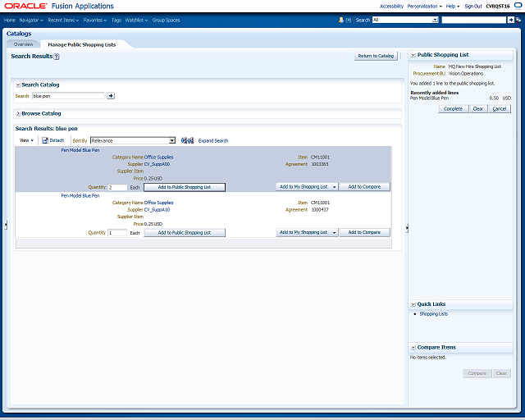Viewport: 525px width, 420px height.
Task: Collapse the left pane splitter arrow
Action: coord(6,225)
